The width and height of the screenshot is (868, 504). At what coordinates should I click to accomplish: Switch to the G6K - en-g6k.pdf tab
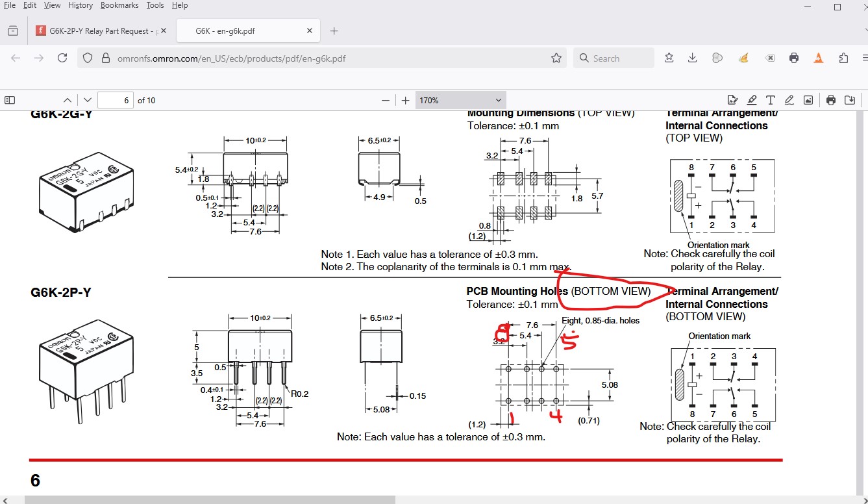tap(247, 31)
